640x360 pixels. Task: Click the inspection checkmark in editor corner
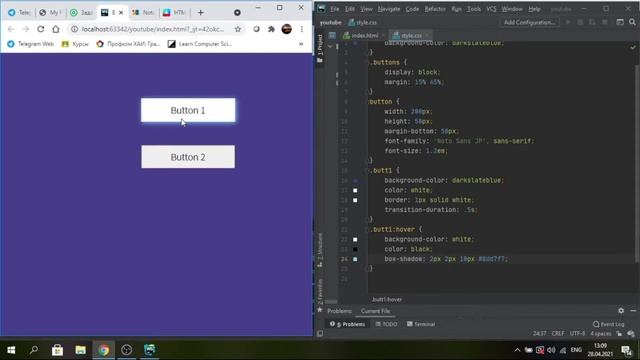633,47
